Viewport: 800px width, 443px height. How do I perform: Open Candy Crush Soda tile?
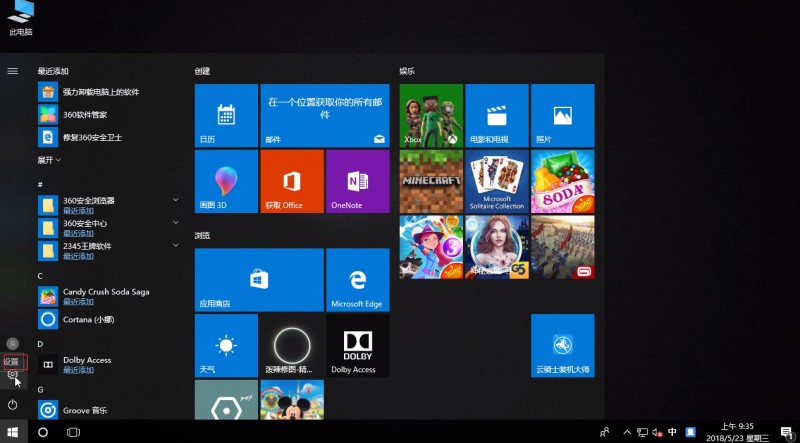563,181
